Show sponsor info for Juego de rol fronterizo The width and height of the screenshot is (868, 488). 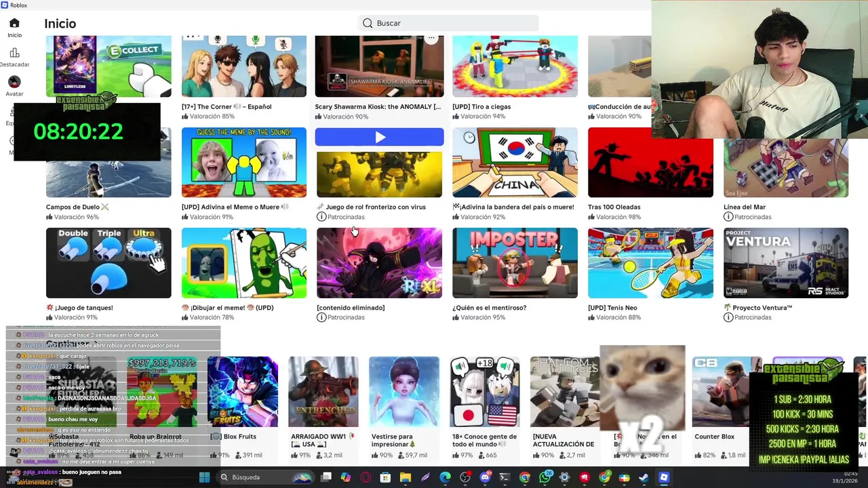321,217
